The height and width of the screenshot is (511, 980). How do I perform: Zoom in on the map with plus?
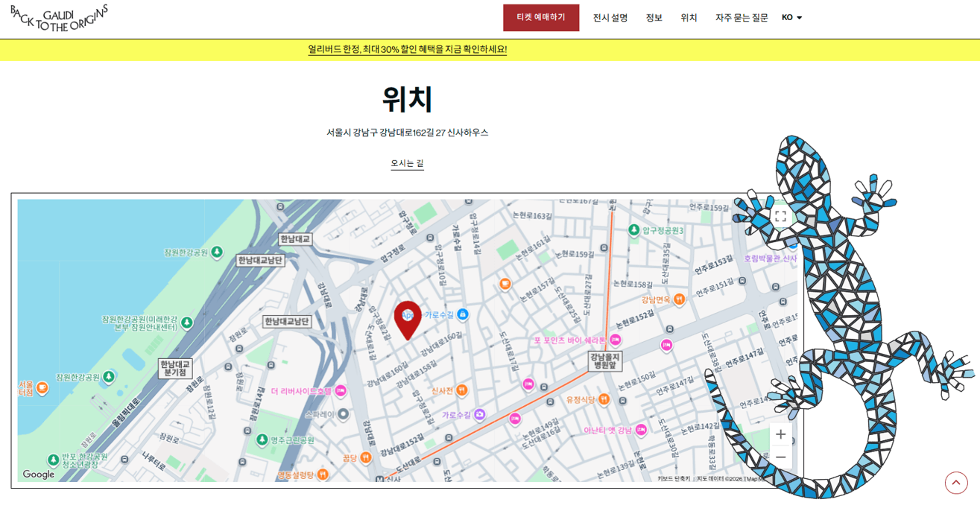coord(780,434)
